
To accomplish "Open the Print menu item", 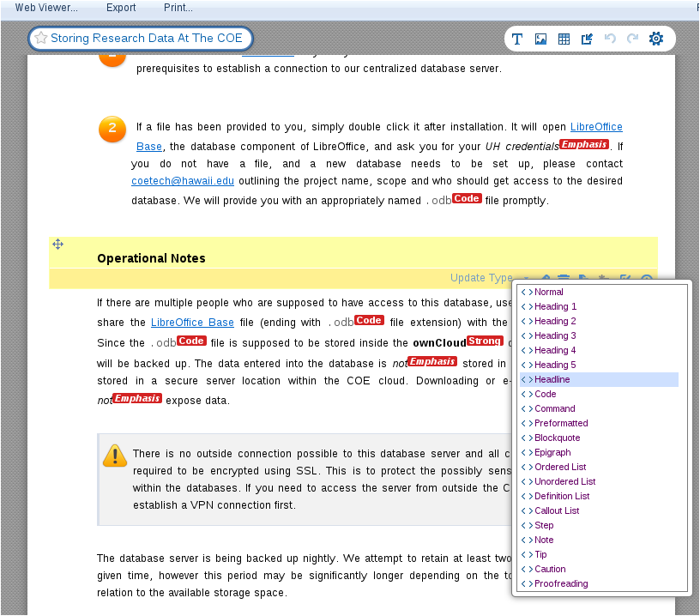I will 178,8.
